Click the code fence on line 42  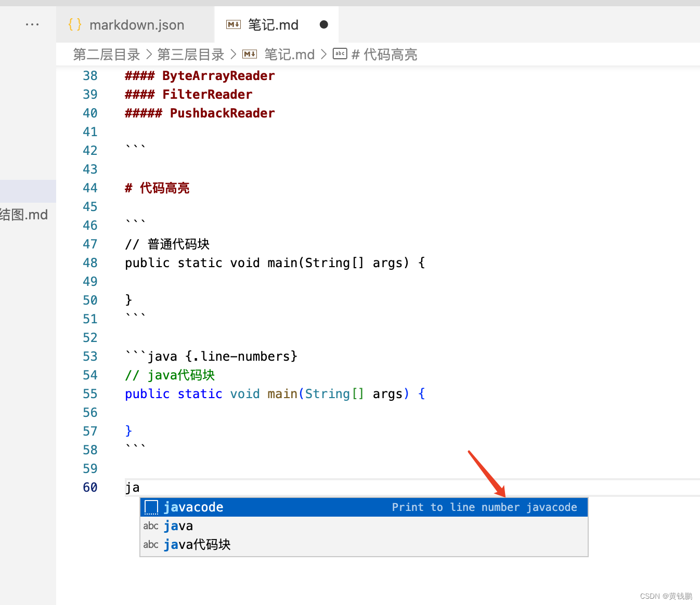click(x=136, y=148)
